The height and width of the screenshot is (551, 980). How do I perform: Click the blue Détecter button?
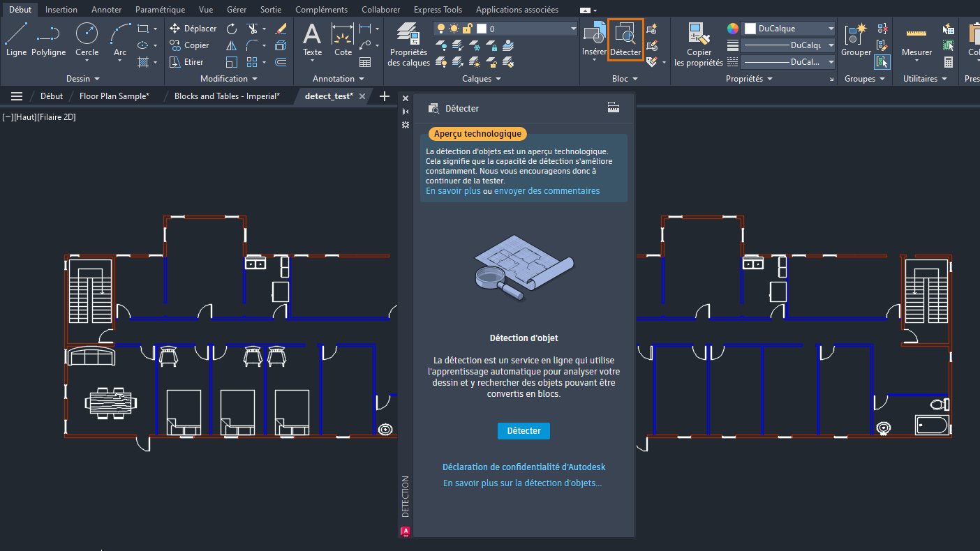(x=524, y=431)
